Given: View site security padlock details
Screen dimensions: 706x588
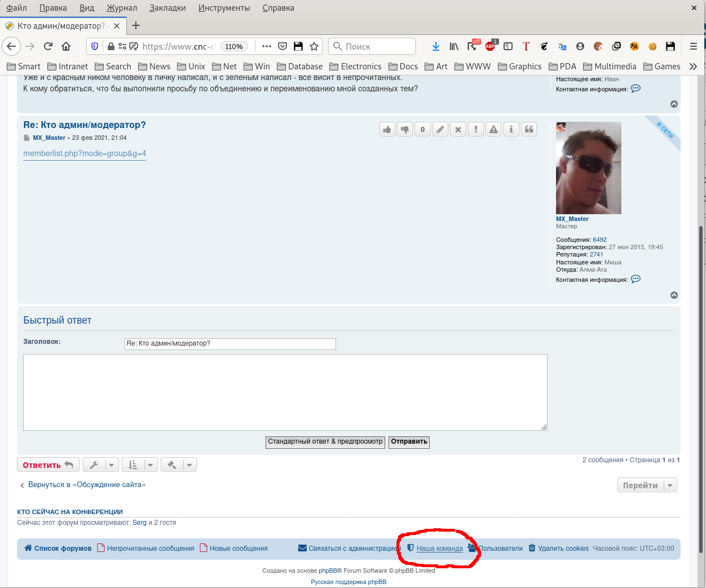Looking at the screenshot, I should [111, 46].
